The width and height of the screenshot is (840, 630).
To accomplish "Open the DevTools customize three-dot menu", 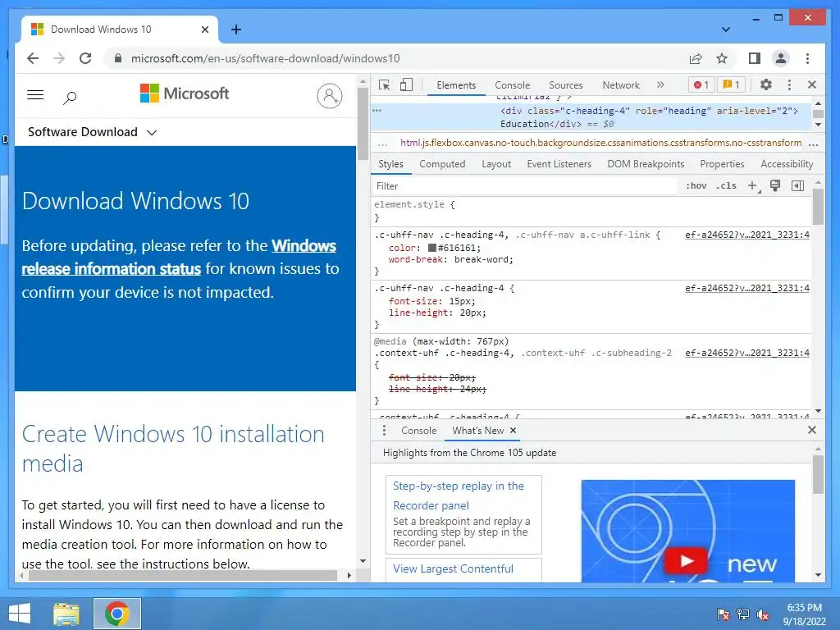I will [x=789, y=84].
